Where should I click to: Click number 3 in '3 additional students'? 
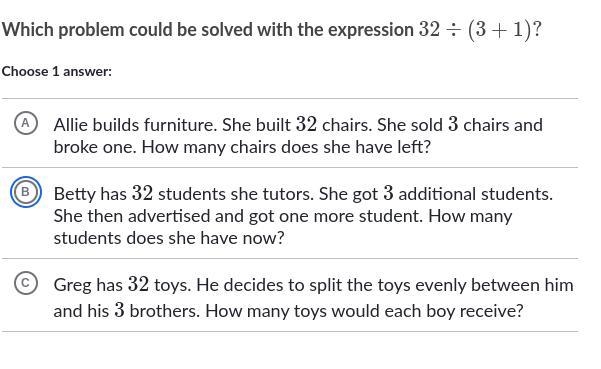point(388,193)
